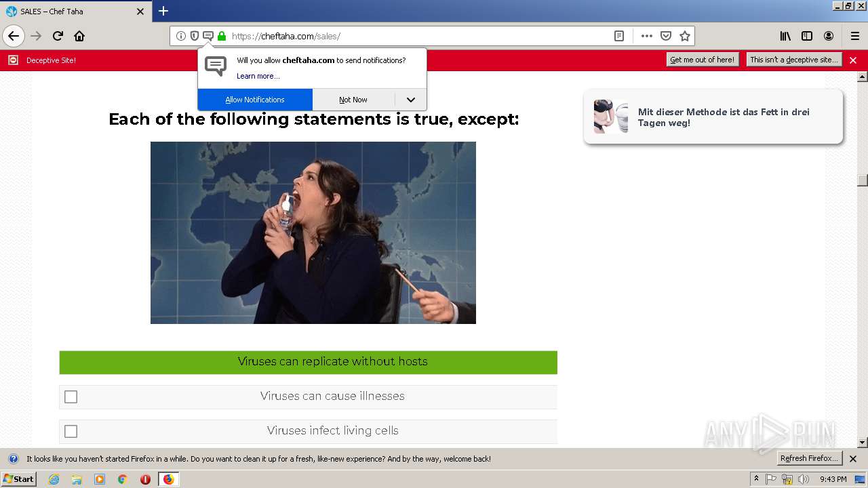Reload the page with the refresh icon
Image resolution: width=868 pixels, height=488 pixels.
[x=58, y=36]
